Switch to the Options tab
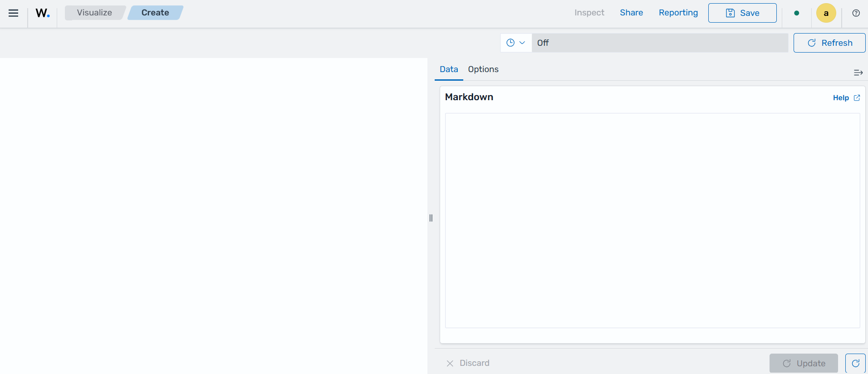Screen dimensions: 868x374 483,69
